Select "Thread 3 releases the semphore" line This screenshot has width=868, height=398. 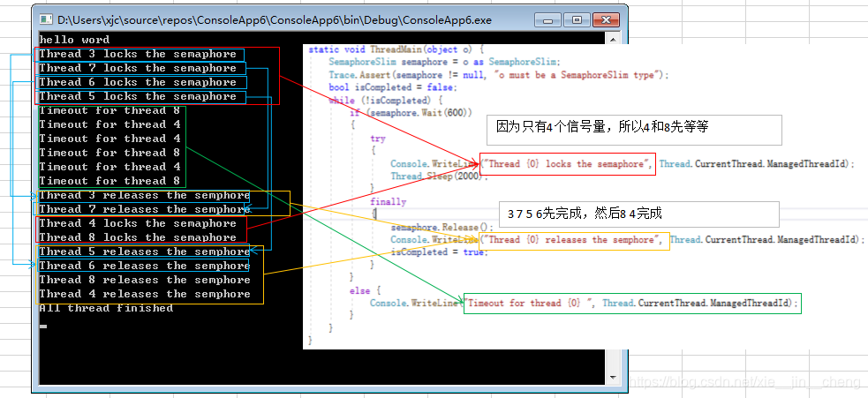(x=145, y=195)
